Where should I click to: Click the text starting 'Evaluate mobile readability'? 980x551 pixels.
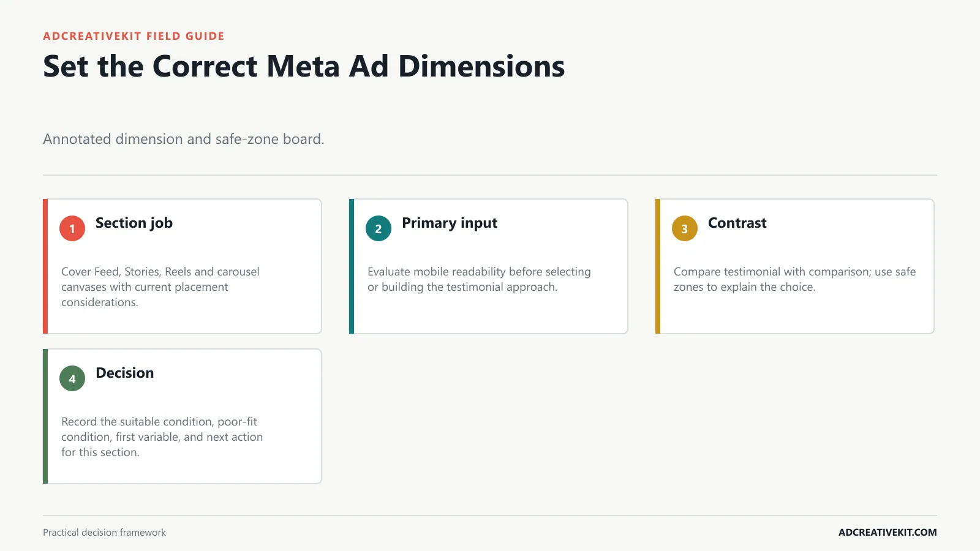[479, 279]
